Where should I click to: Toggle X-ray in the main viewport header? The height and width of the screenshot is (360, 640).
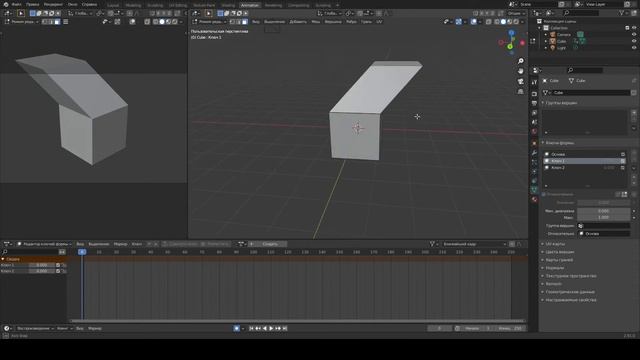[x=489, y=22]
